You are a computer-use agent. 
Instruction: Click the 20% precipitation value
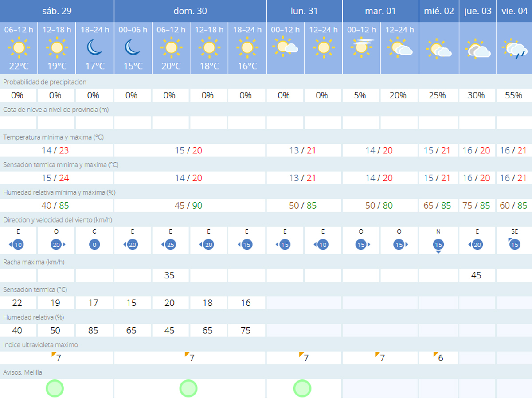coord(398,95)
